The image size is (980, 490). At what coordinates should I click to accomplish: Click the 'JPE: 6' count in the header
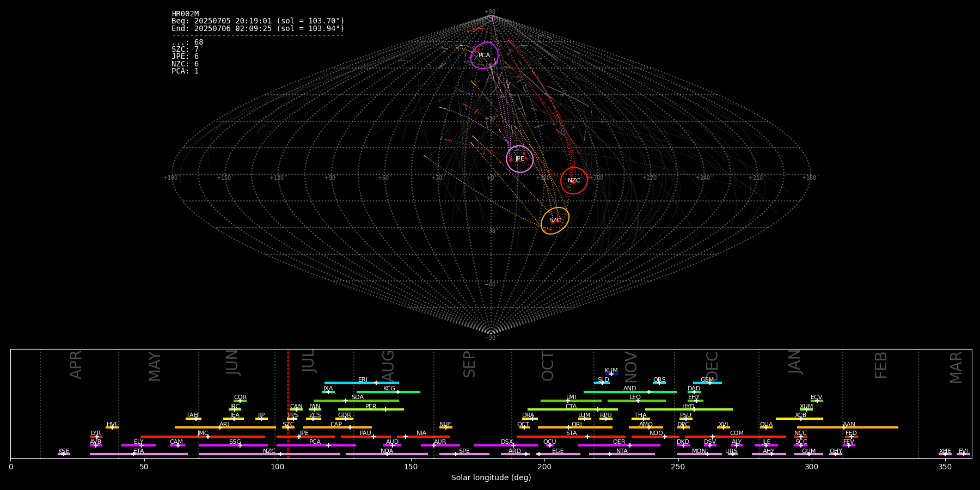click(185, 57)
